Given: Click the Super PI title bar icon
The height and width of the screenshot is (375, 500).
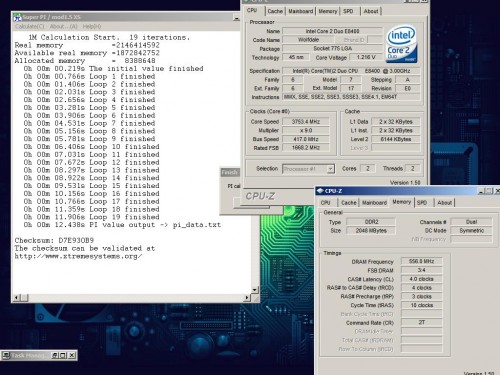Looking at the screenshot, I should tap(17, 17).
